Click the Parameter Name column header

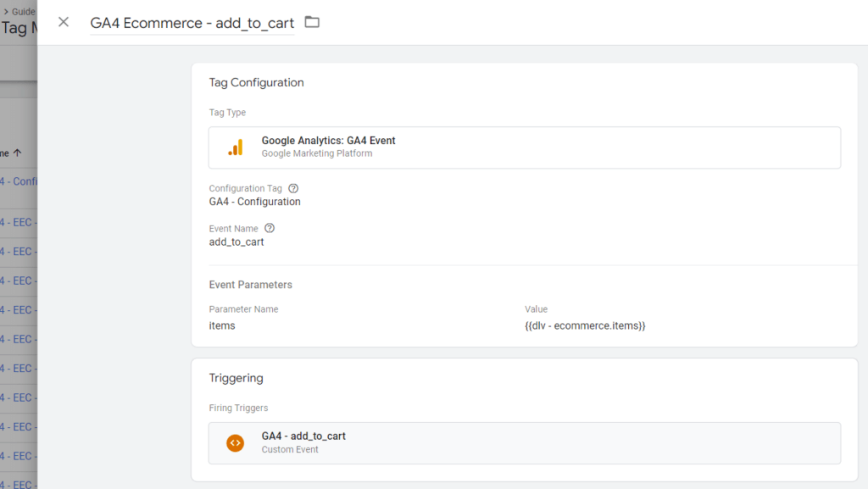[243, 309]
